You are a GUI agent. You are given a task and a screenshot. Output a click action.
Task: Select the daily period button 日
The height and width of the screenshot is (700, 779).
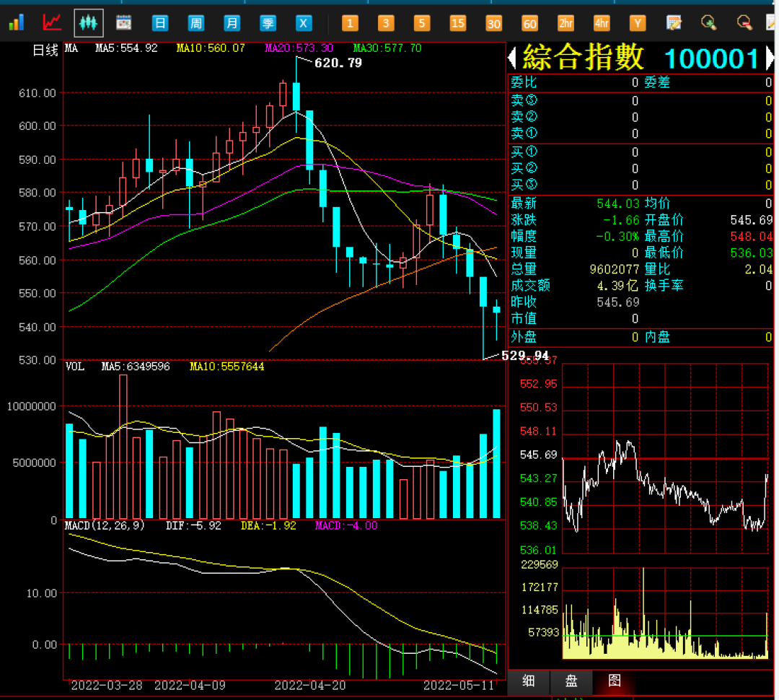pos(160,23)
